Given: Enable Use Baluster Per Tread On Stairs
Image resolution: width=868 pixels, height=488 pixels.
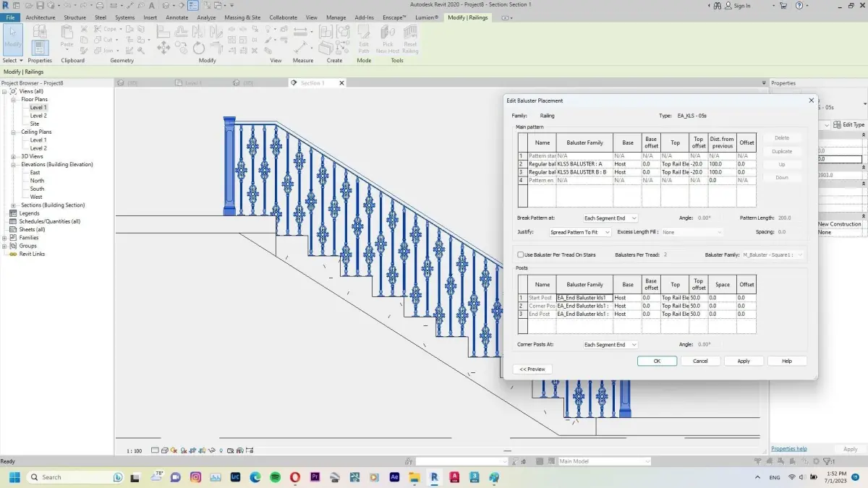Looking at the screenshot, I should [x=520, y=254].
